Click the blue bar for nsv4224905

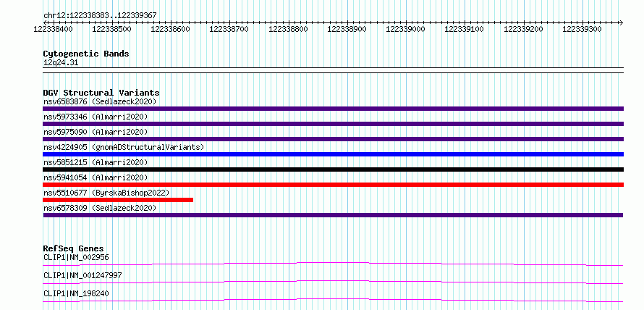[x=333, y=154]
